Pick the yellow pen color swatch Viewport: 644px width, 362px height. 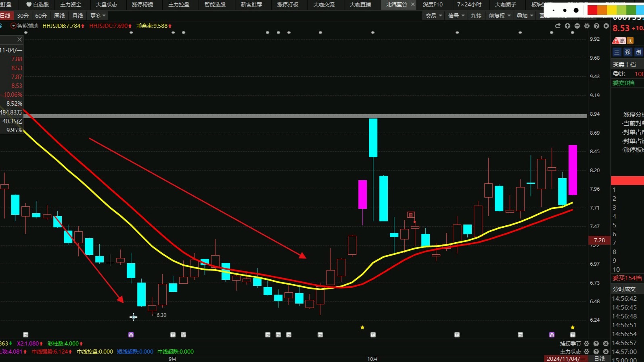[612, 10]
